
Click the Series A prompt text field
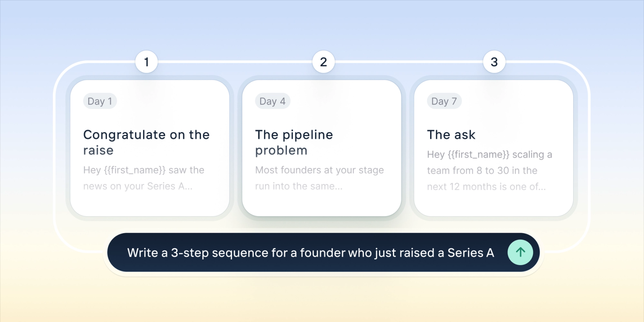[x=310, y=252]
